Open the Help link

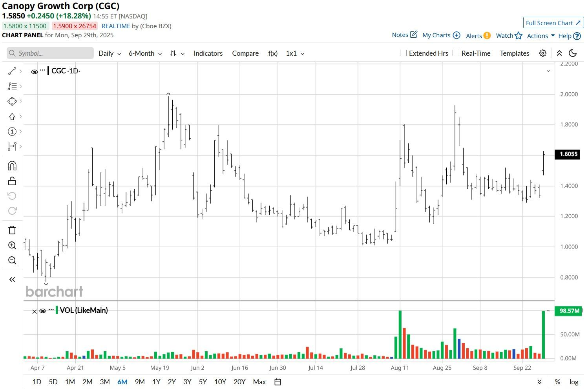pyautogui.click(x=569, y=36)
